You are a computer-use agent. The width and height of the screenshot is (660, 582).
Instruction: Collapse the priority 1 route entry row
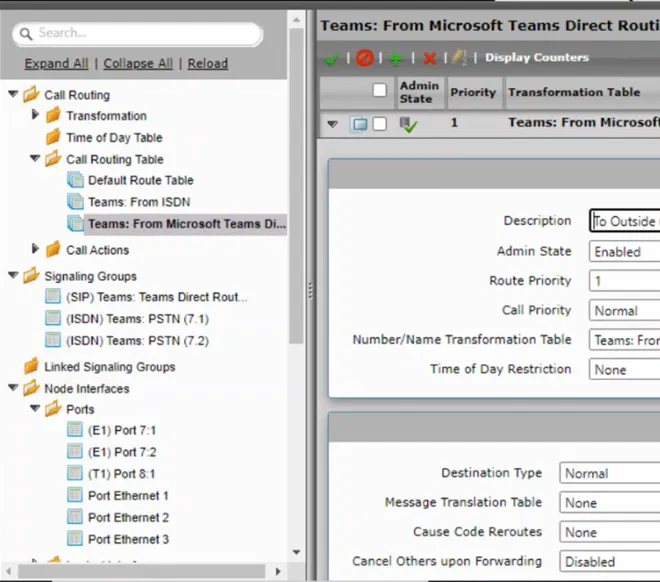(x=332, y=124)
